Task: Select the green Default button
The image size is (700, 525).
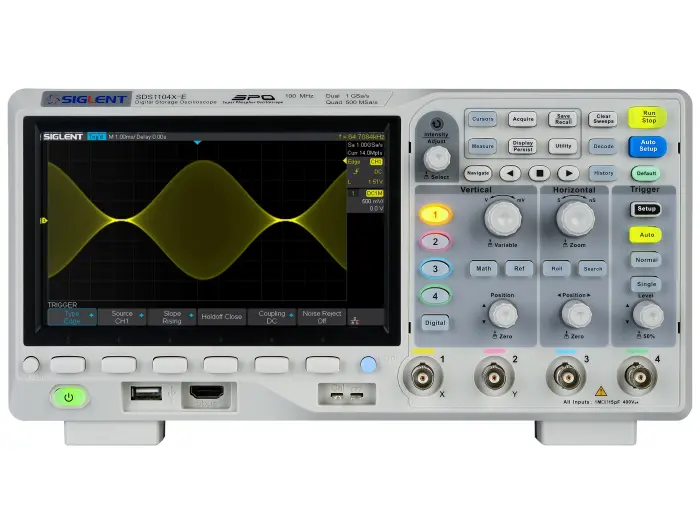Action: [x=646, y=173]
